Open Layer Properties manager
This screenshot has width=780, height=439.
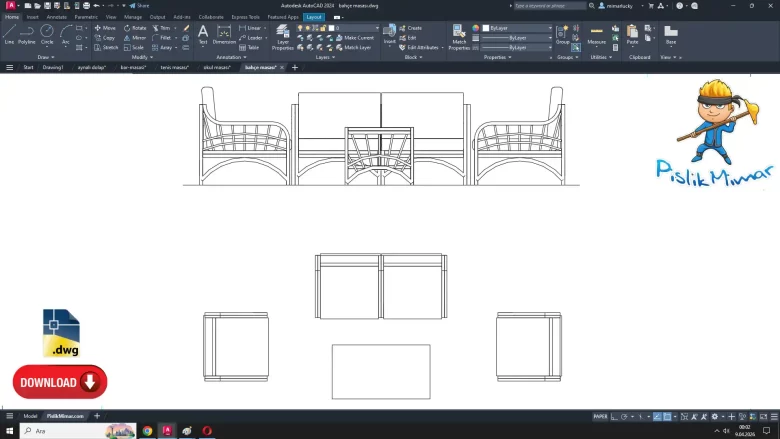coord(283,37)
